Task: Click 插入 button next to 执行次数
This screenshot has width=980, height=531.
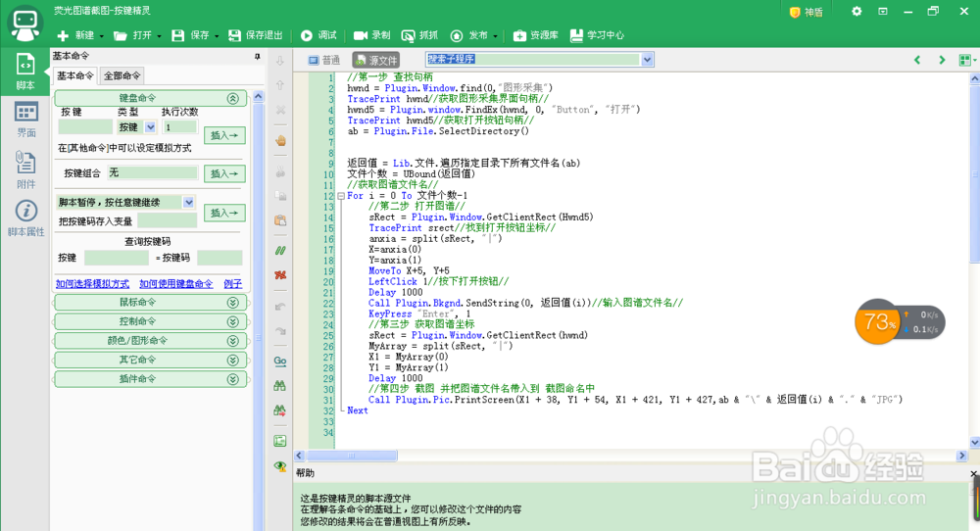Action: [224, 135]
